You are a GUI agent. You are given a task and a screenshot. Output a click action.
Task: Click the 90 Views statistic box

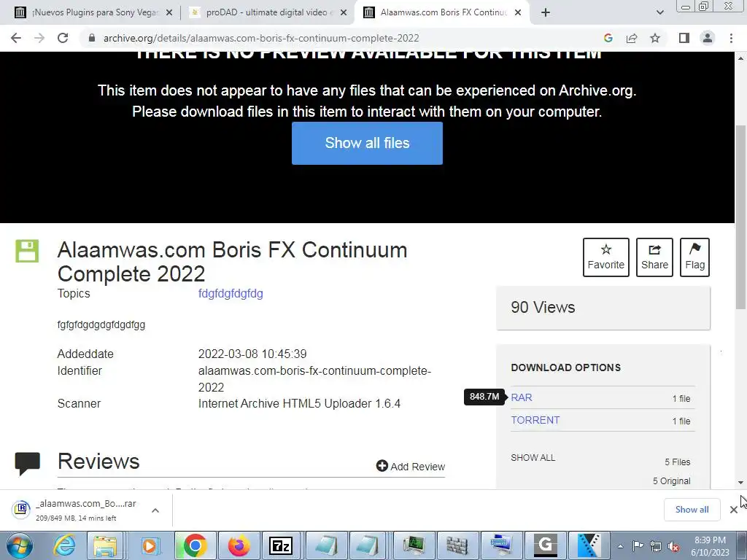[x=603, y=308]
